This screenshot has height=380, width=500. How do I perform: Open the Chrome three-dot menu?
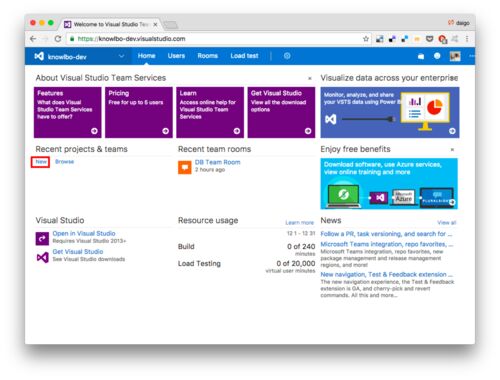point(467,39)
